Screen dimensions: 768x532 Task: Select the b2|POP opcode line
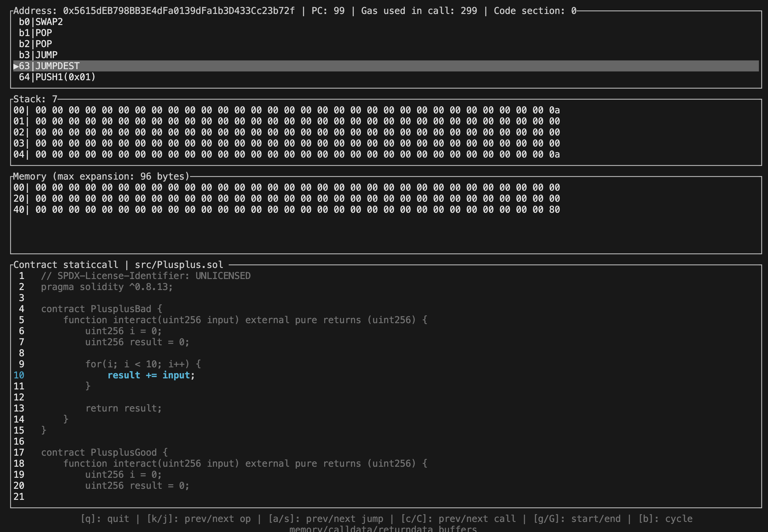point(35,44)
